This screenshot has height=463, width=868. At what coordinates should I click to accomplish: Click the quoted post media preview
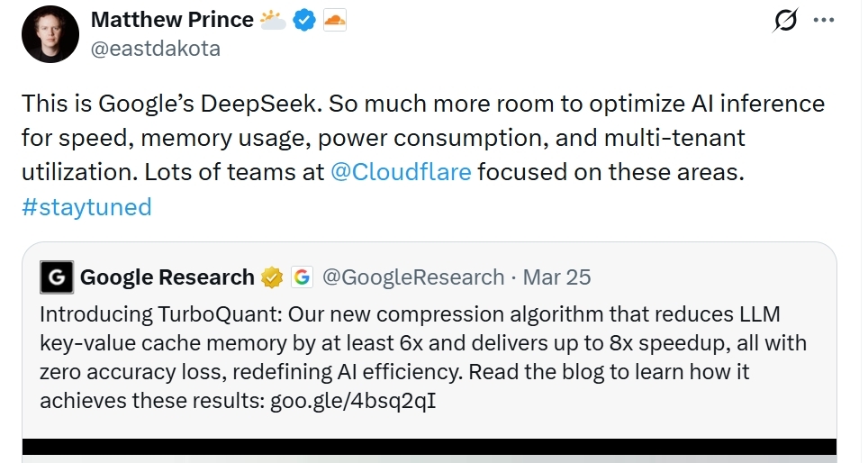tap(429, 450)
